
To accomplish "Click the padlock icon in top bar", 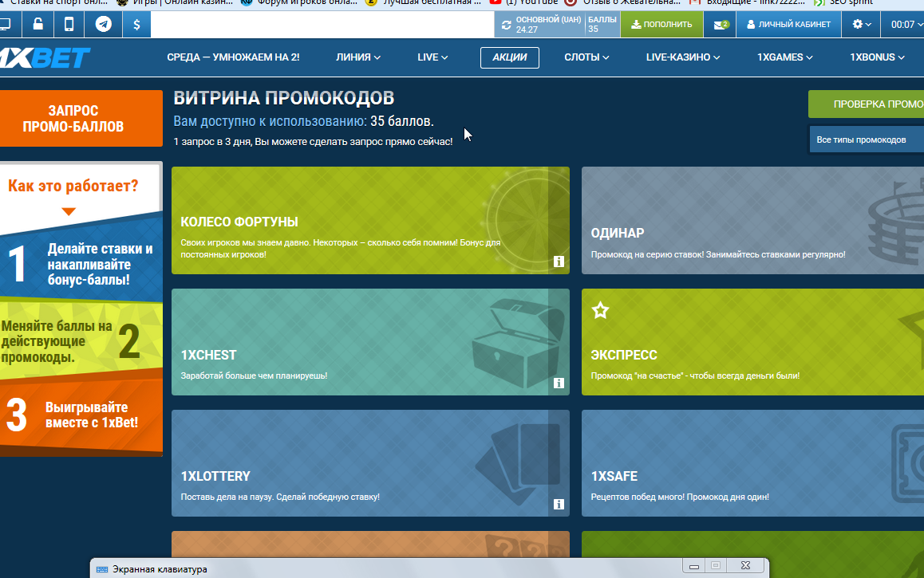I will [x=38, y=24].
